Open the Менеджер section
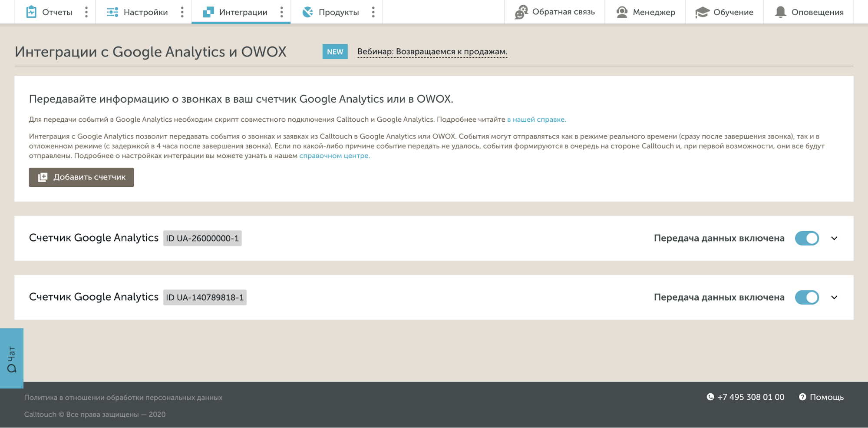868x428 pixels. [x=646, y=12]
